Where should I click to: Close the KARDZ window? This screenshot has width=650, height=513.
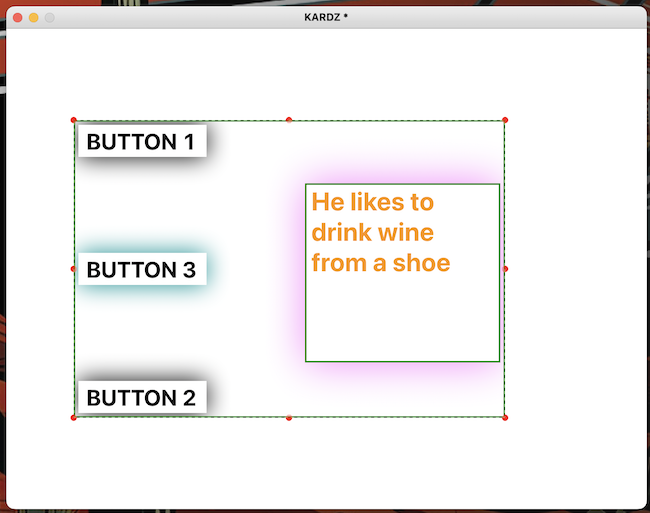pos(17,17)
